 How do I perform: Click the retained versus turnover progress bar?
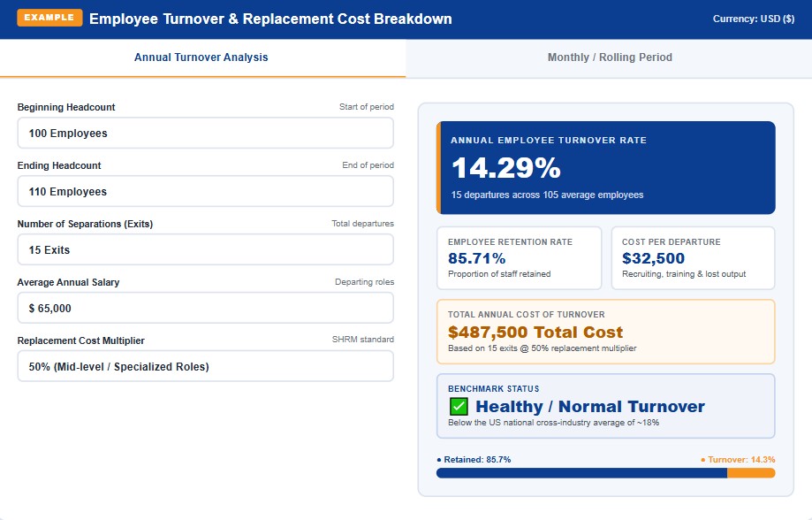click(x=606, y=473)
